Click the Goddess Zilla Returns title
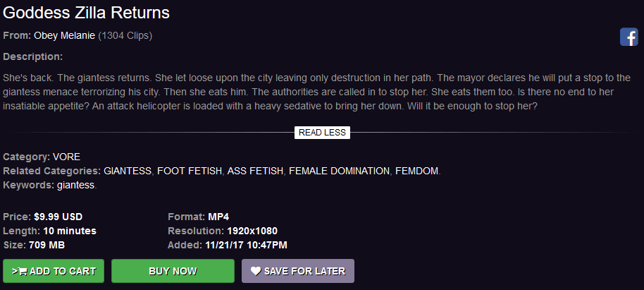This screenshot has height=290, width=644. click(x=86, y=13)
